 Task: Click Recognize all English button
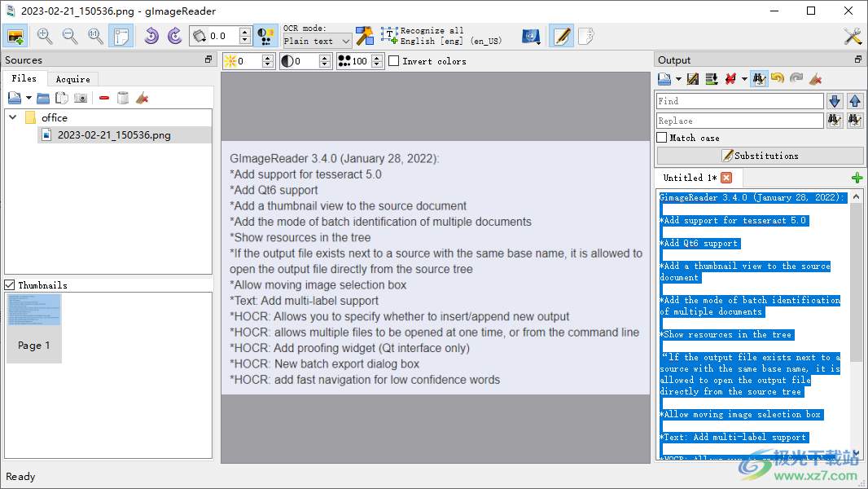point(441,36)
